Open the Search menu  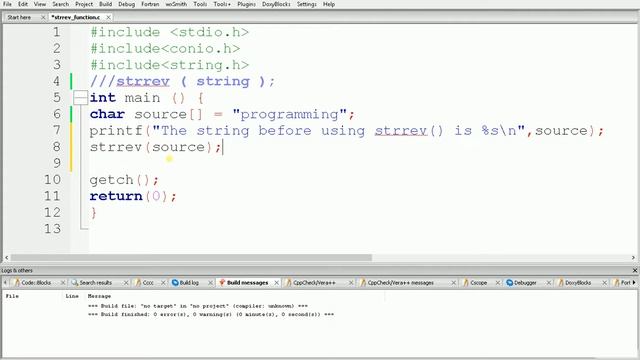(60, 4)
